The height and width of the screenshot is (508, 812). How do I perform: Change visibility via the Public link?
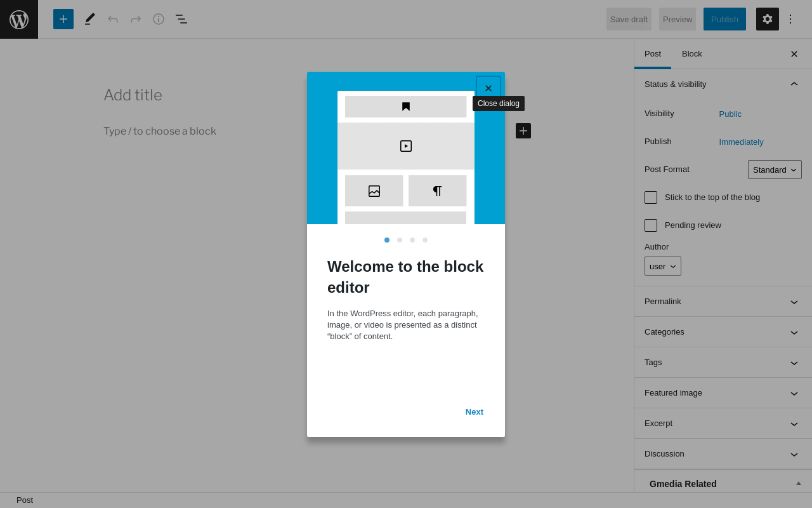730,114
